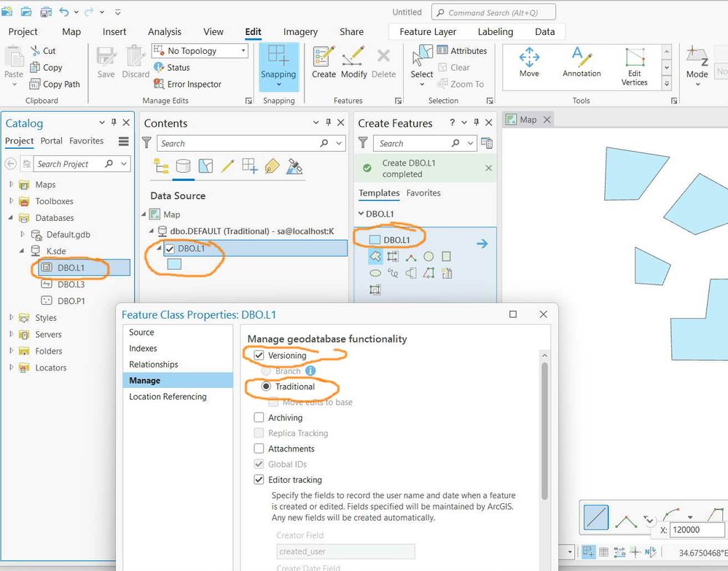Enable the Attachments checkbox
The width and height of the screenshot is (728, 571).
259,448
